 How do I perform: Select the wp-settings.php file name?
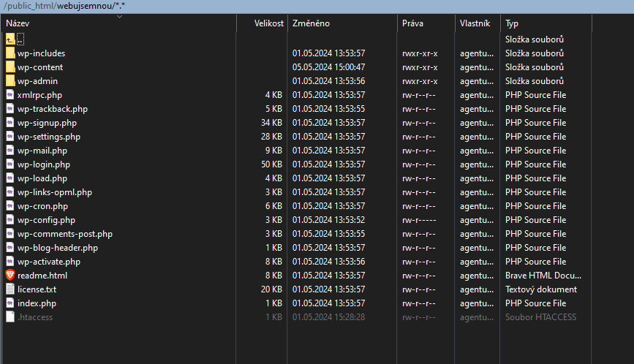(49, 137)
